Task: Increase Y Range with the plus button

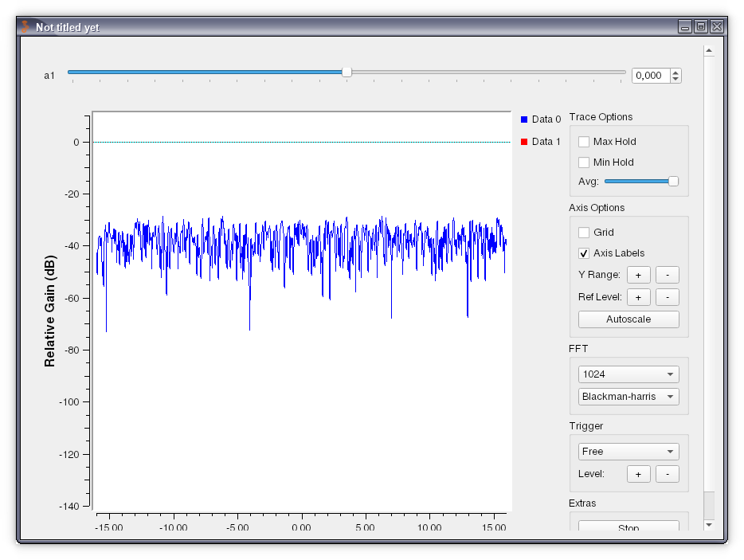Action: pyautogui.click(x=638, y=274)
